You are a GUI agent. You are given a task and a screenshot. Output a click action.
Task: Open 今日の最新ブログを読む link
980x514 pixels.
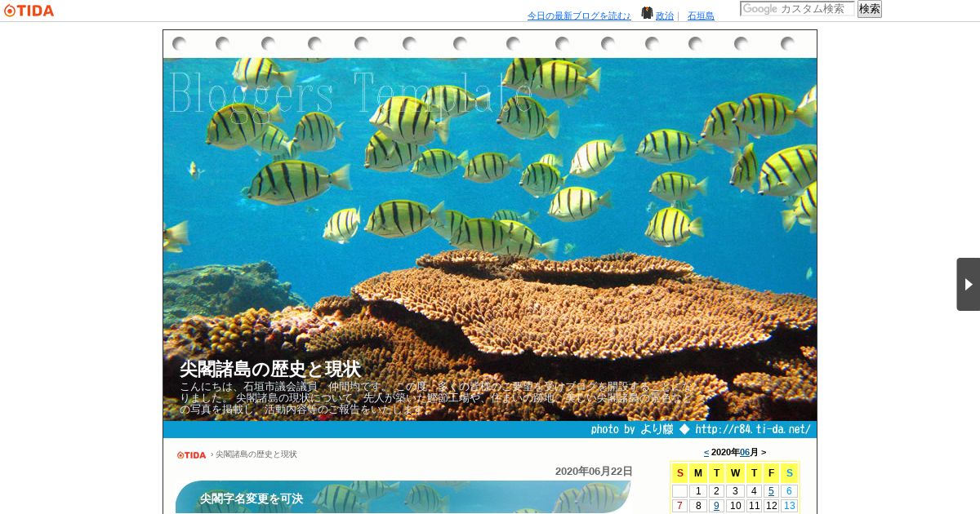(579, 16)
